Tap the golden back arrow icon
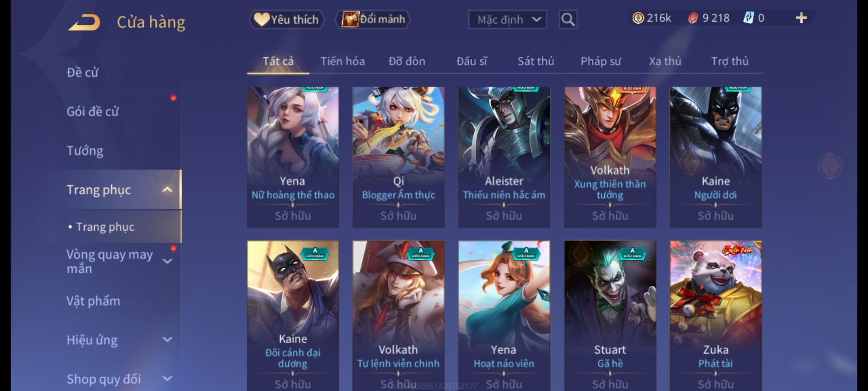 [84, 22]
